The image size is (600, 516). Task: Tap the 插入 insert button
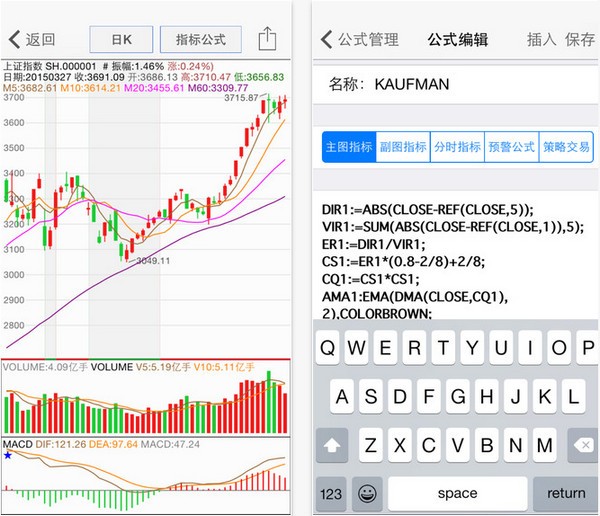(541, 40)
